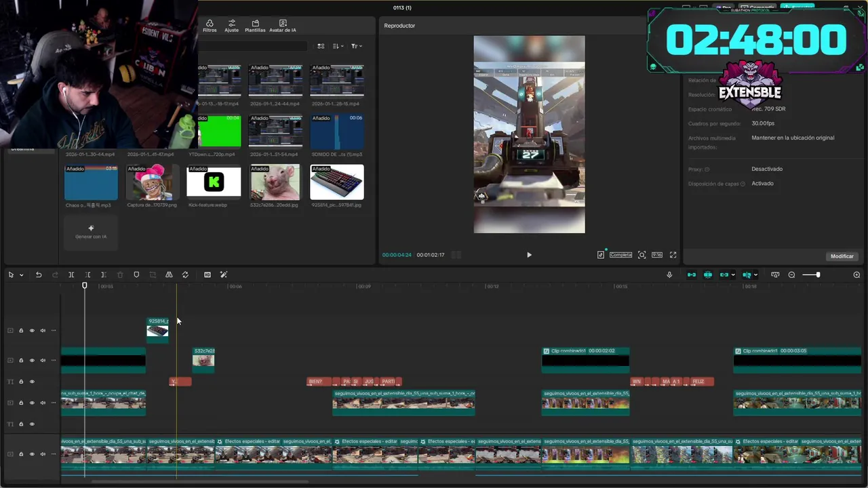Open the media sort order dropdown
This screenshot has height=488, width=868.
click(338, 46)
